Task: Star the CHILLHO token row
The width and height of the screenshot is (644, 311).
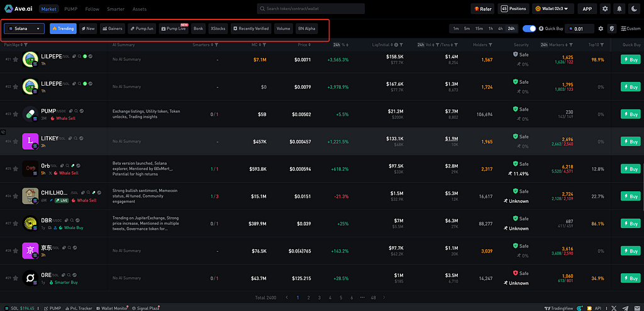Action: point(15,196)
